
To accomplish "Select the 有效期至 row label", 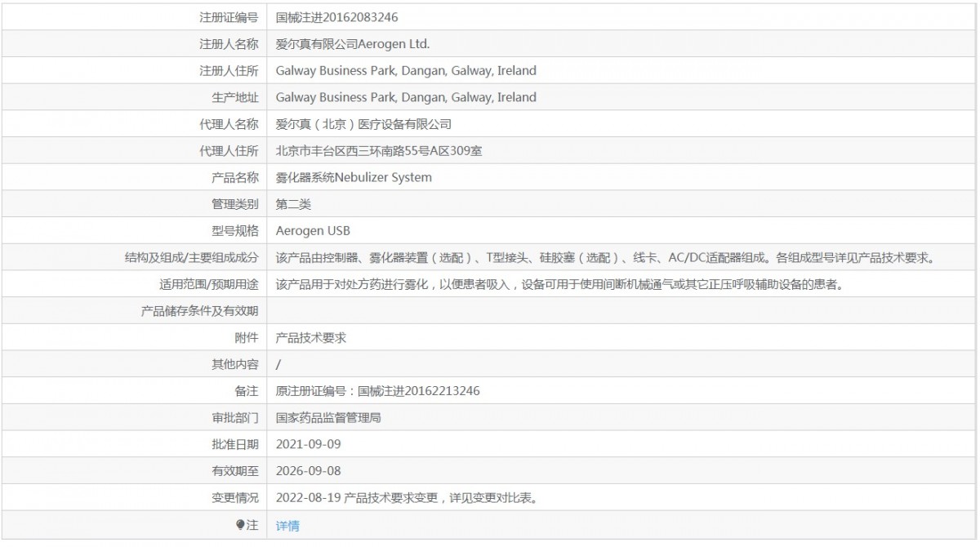I will point(235,471).
